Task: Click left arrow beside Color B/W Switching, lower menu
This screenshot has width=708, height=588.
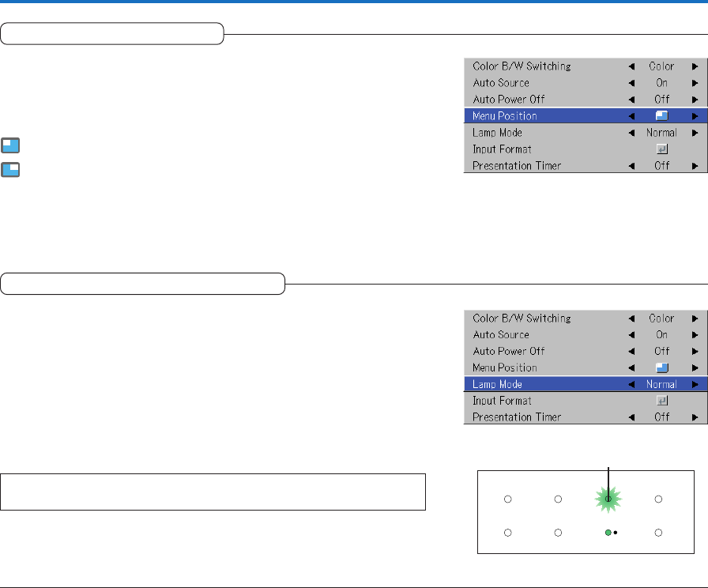Action: 631,319
